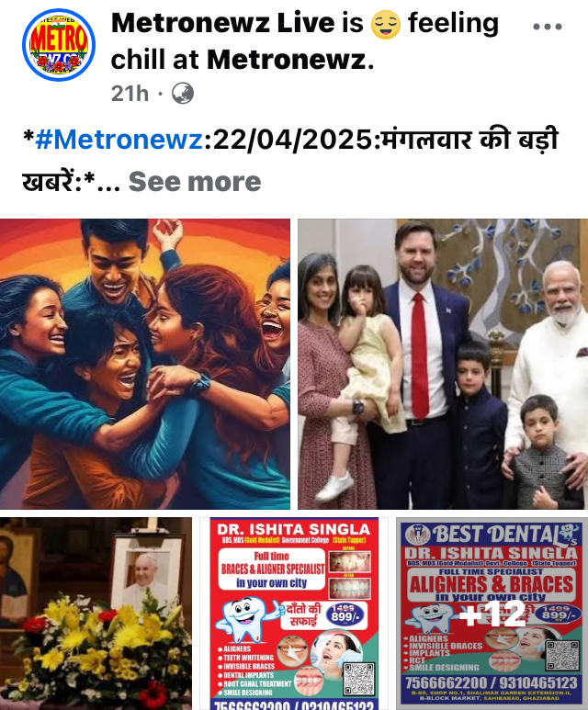Screen dimensions: 588x710
Task: Click the 899/- price badge on red ad
Action: point(346,614)
